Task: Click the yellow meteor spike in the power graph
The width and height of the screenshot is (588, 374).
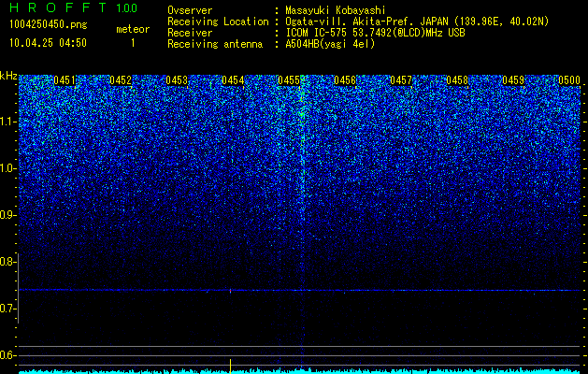Action: pos(230,366)
